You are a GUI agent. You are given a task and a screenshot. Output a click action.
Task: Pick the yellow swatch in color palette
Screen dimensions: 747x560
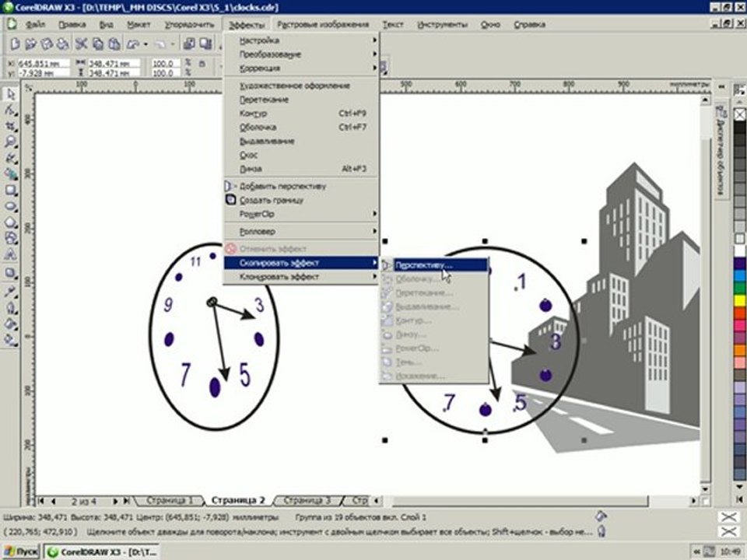tap(739, 300)
